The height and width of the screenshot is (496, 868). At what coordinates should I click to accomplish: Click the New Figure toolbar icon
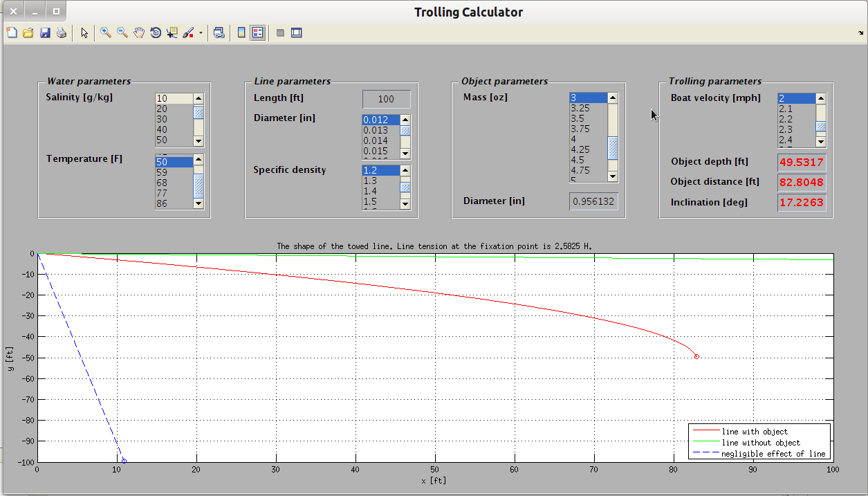point(11,33)
